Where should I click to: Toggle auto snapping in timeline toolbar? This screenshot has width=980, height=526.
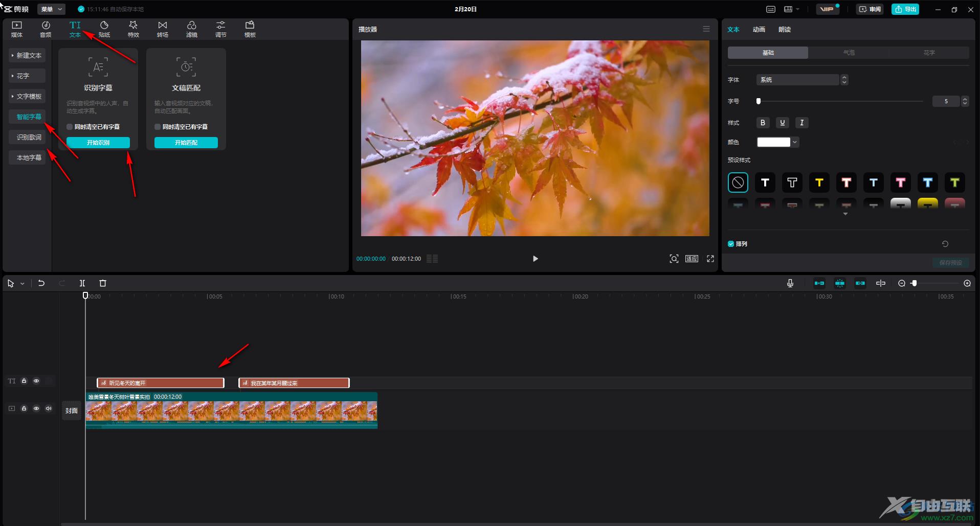pyautogui.click(x=840, y=283)
